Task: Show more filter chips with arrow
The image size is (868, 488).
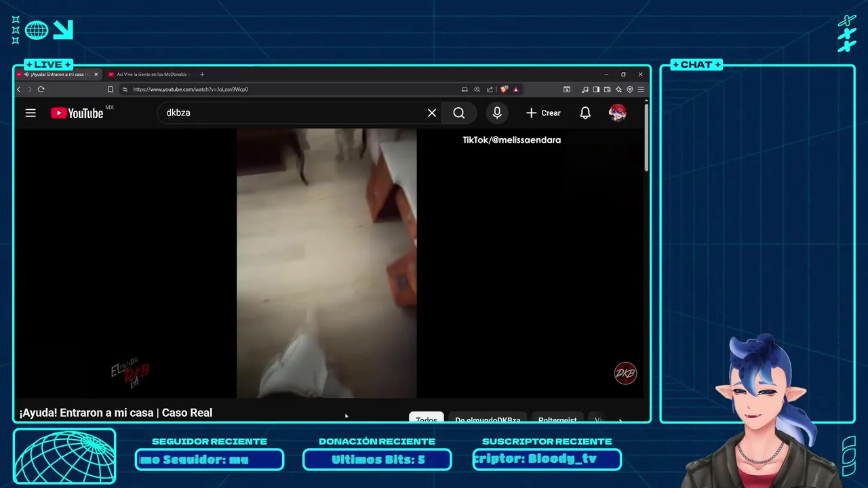Action: (x=620, y=420)
